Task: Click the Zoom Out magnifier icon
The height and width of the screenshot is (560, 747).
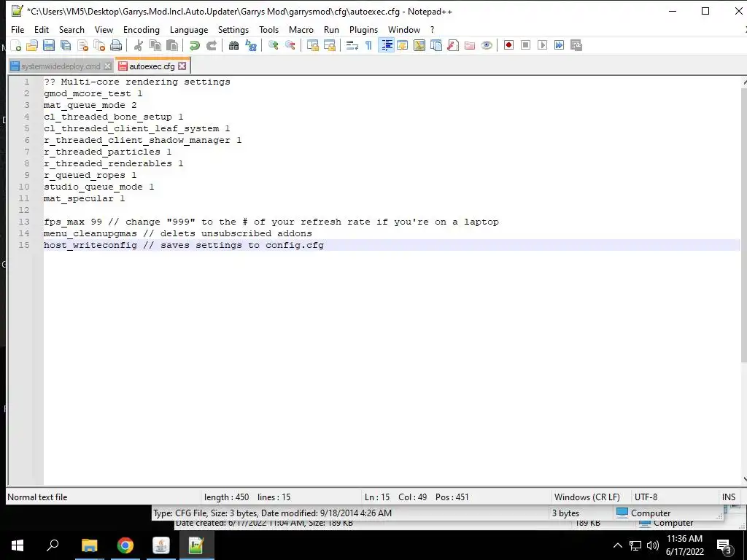Action: pos(290,45)
